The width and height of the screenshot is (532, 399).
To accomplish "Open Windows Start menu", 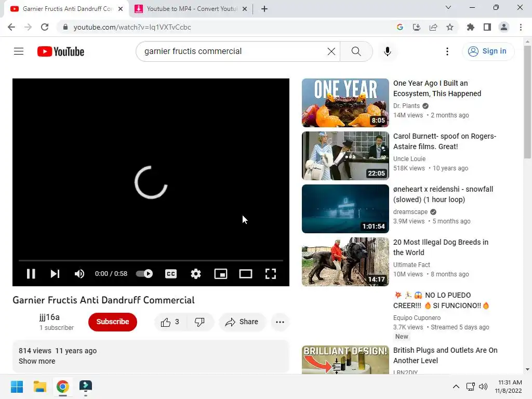I will 17,387.
